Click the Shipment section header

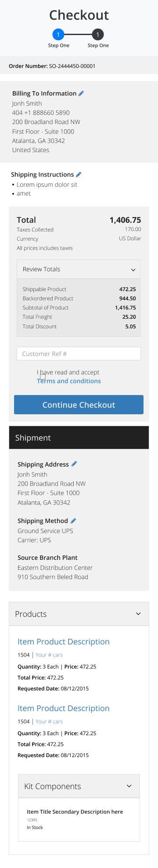[79, 438]
